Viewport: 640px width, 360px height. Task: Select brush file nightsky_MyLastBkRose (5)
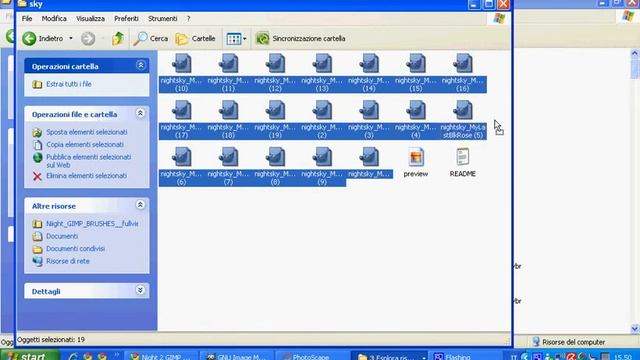[462, 120]
